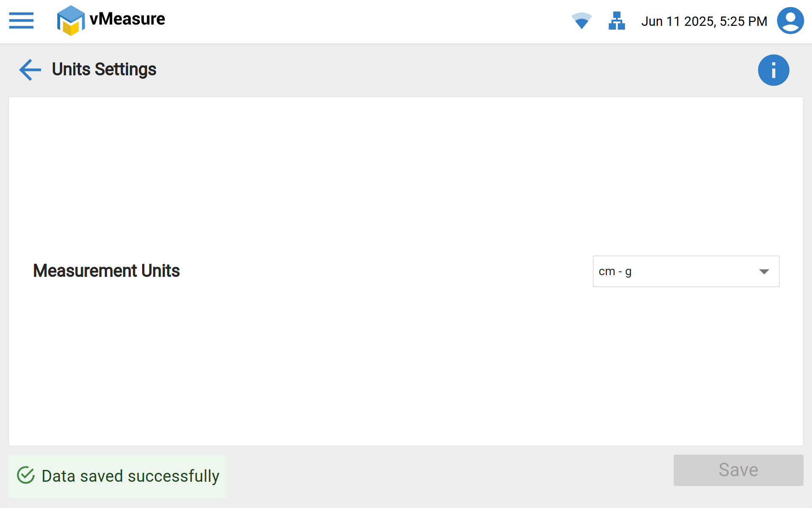Click the vMeasure cube logo
This screenshot has height=508, width=812.
71,20
